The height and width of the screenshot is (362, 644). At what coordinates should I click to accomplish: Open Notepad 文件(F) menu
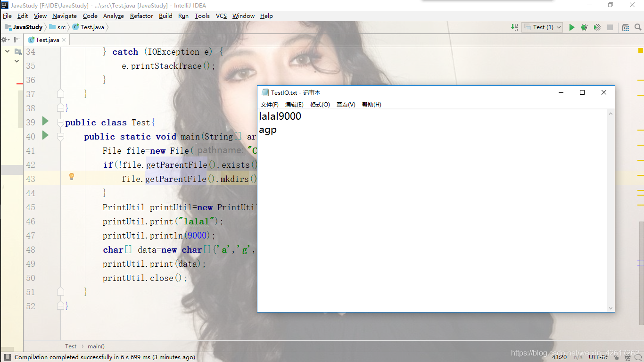pyautogui.click(x=270, y=105)
